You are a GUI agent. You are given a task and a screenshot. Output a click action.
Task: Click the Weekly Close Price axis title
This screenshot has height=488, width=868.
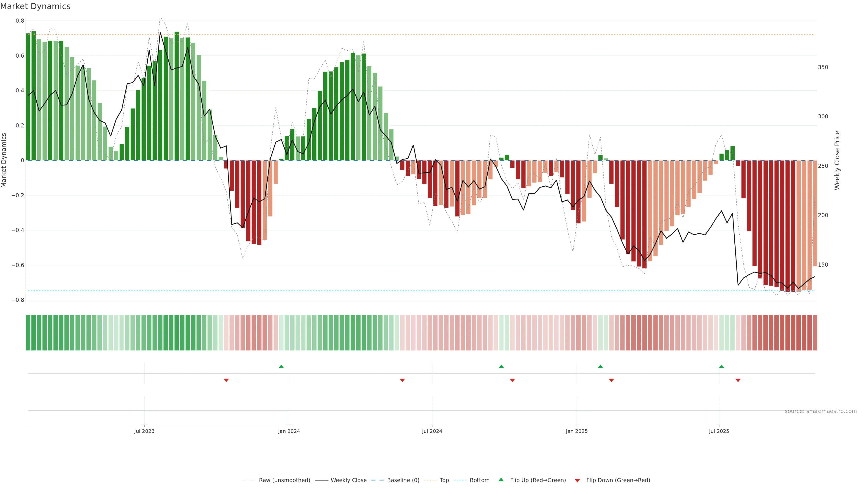click(x=837, y=160)
